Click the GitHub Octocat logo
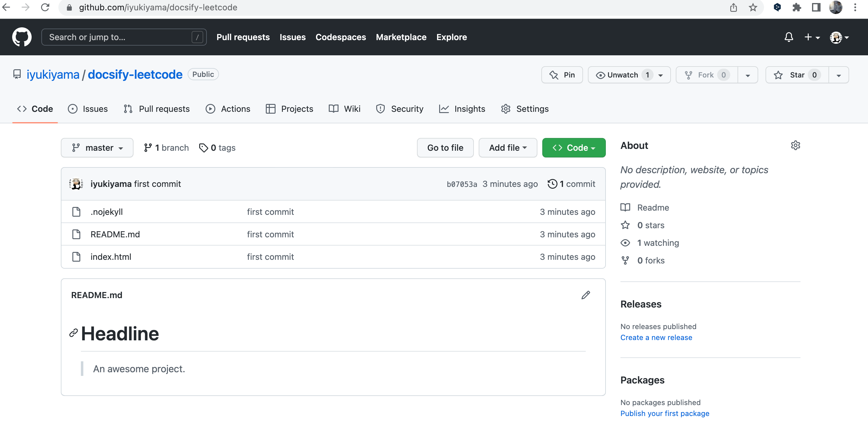Image resolution: width=868 pixels, height=423 pixels. click(22, 37)
